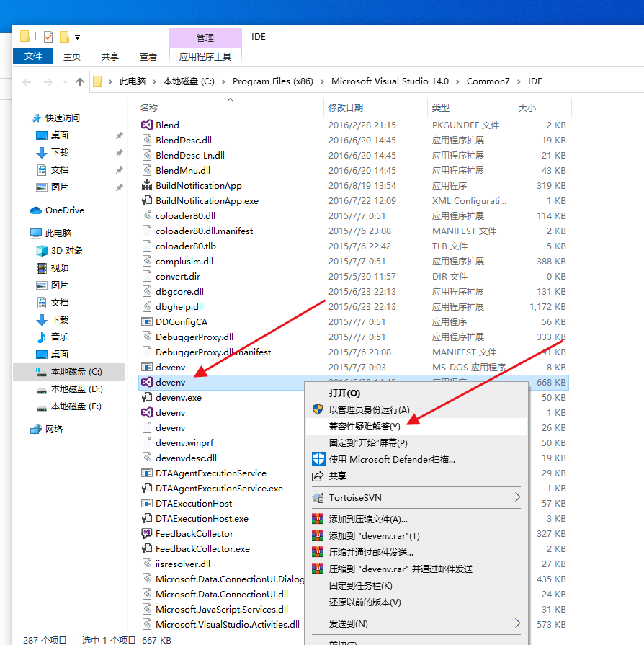Choose 打开(O) from context menu

[416, 393]
